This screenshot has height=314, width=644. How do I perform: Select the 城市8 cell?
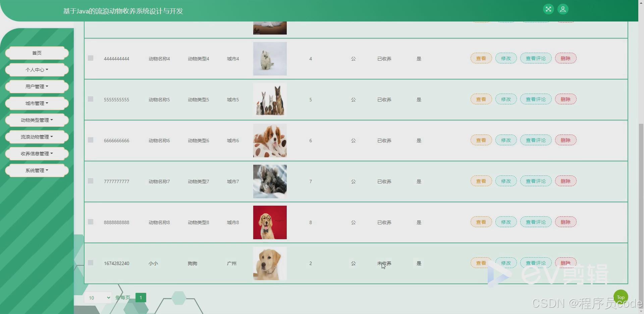click(233, 222)
